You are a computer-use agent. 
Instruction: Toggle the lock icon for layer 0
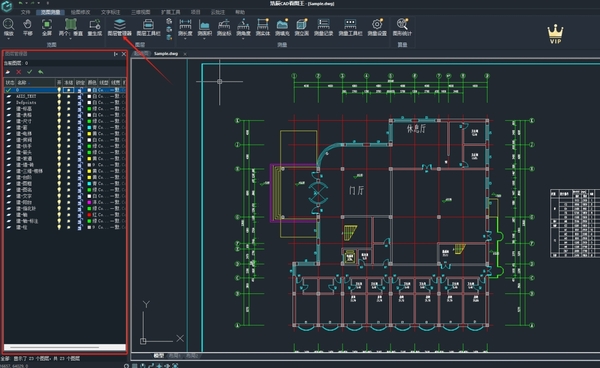pos(80,90)
